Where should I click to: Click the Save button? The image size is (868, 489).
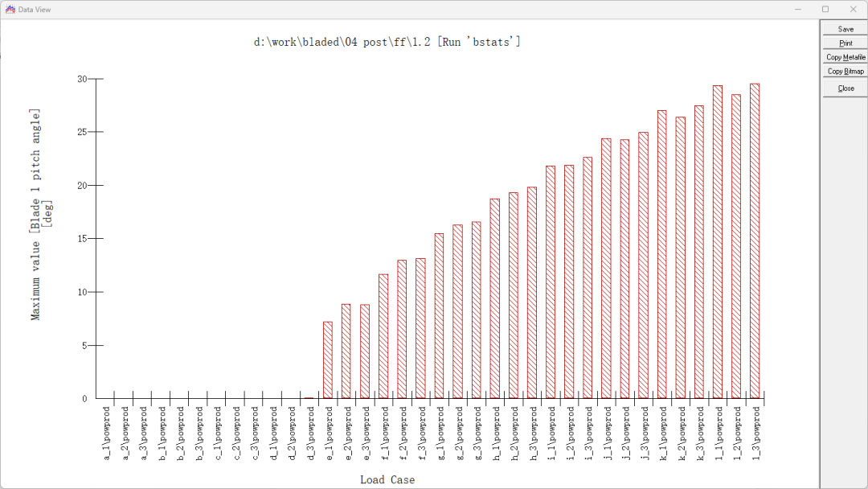click(845, 29)
